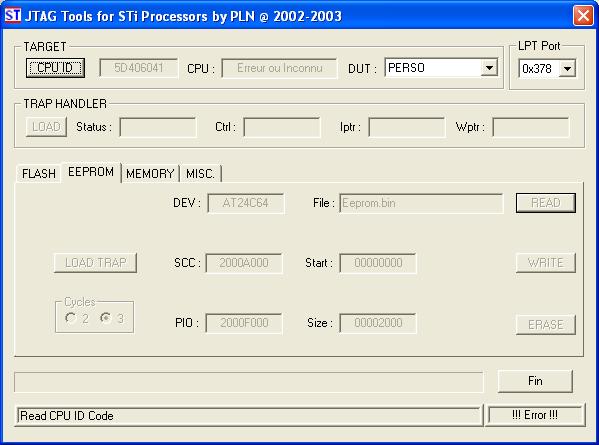599x445 pixels.
Task: Click the READ button for EEPROM
Action: 546,203
